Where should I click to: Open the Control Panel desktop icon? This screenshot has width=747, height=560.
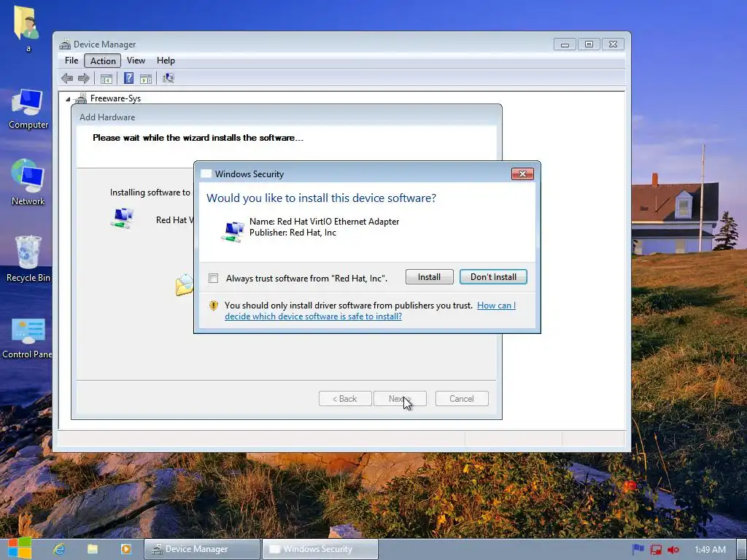pos(27,338)
